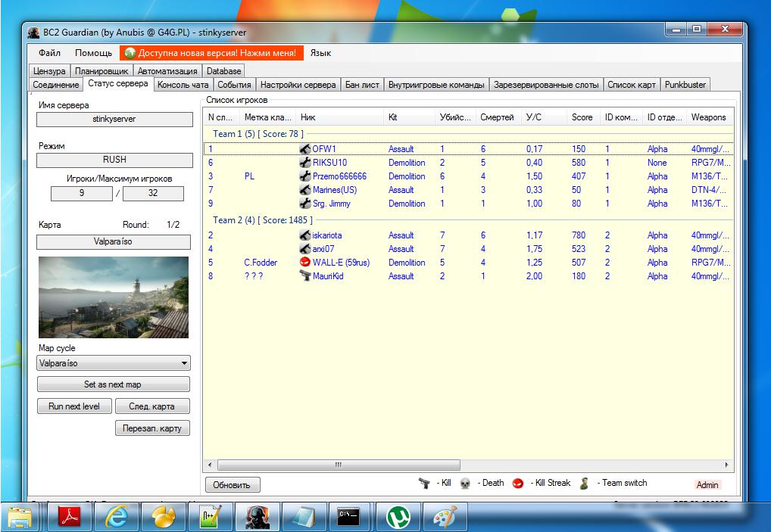The width and height of the screenshot is (771, 532).
Task: Open uTorrent from the taskbar
Action: point(398,517)
